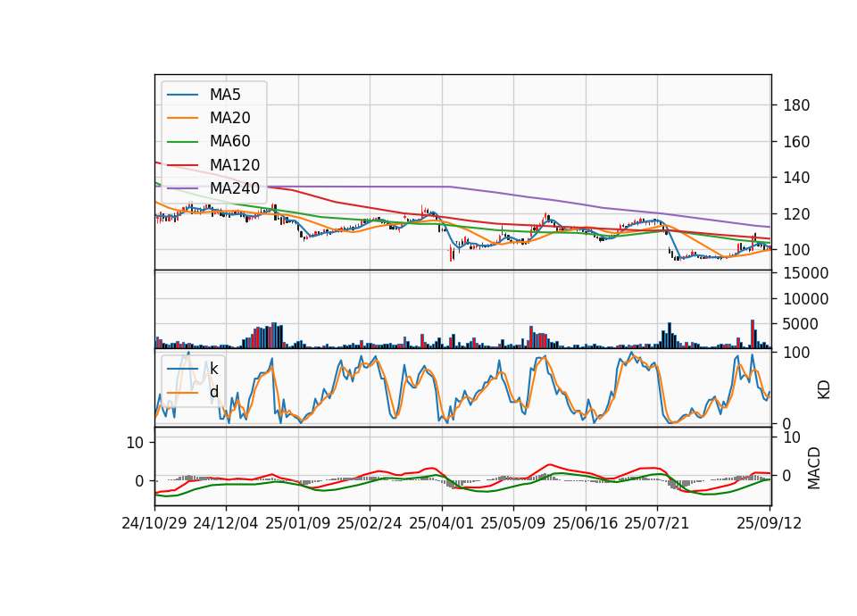
Task: Click the 24/12/04 date tick label
Action: point(226,524)
